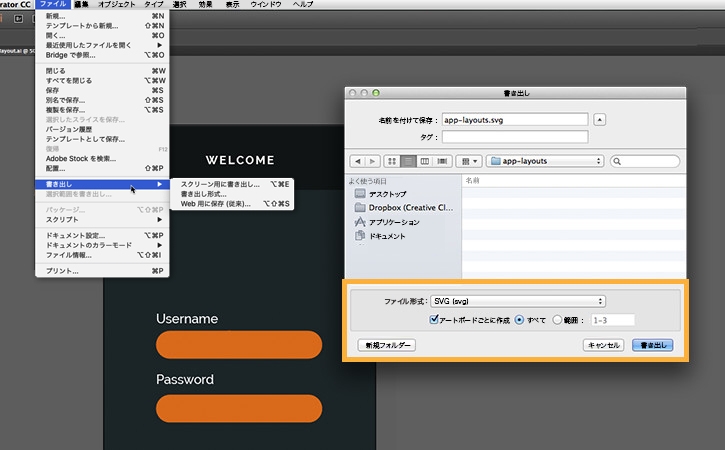Open the app-layouts folder location popup
Screen dimensions: 725x450
click(x=546, y=161)
